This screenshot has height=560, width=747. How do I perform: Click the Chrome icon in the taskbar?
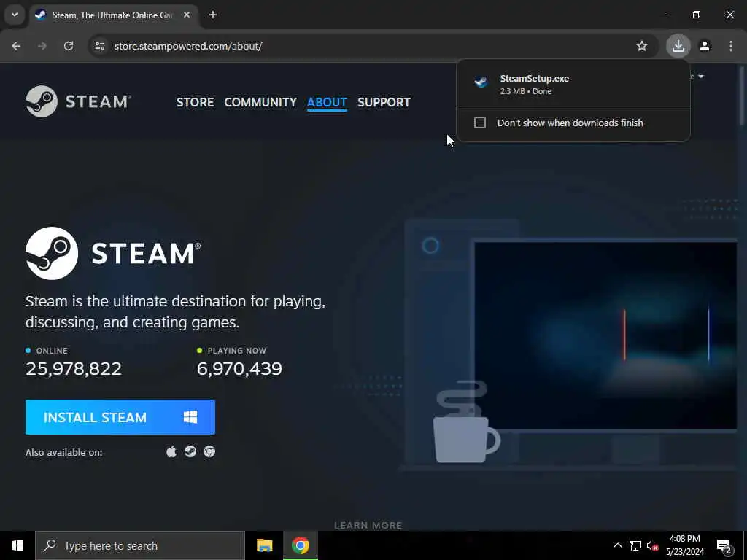tap(300, 545)
